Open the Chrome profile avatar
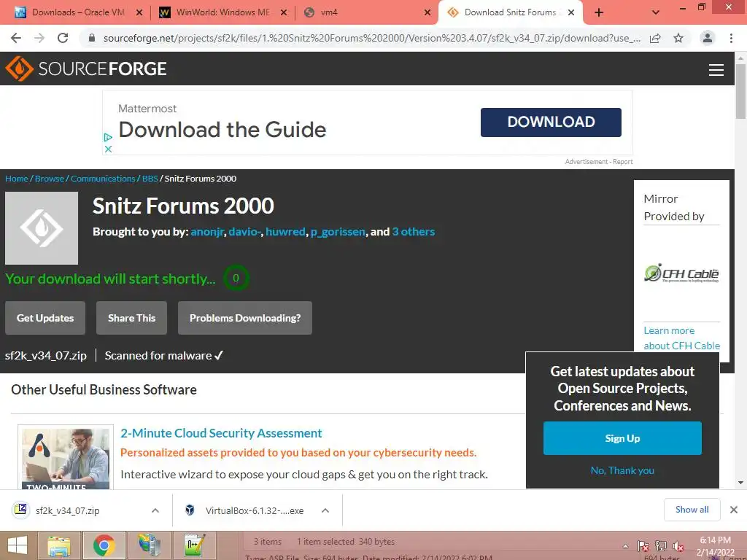 [708, 38]
